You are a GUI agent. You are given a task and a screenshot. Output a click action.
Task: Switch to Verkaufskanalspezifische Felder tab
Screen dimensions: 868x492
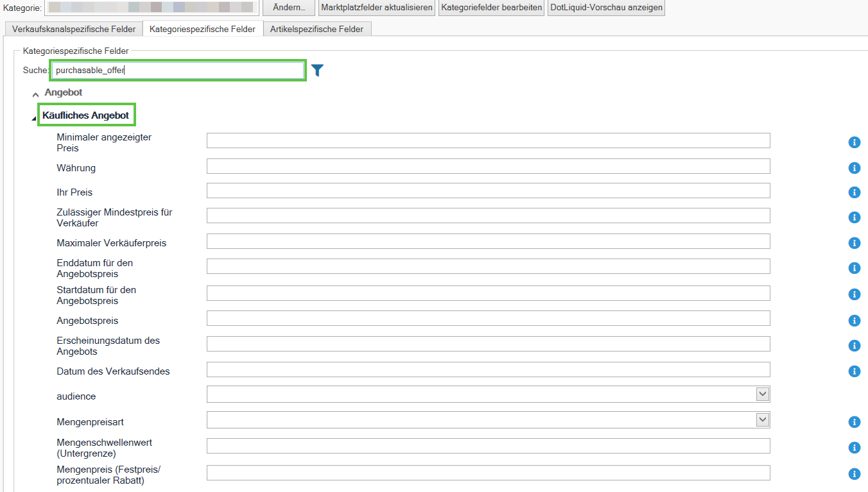(74, 29)
